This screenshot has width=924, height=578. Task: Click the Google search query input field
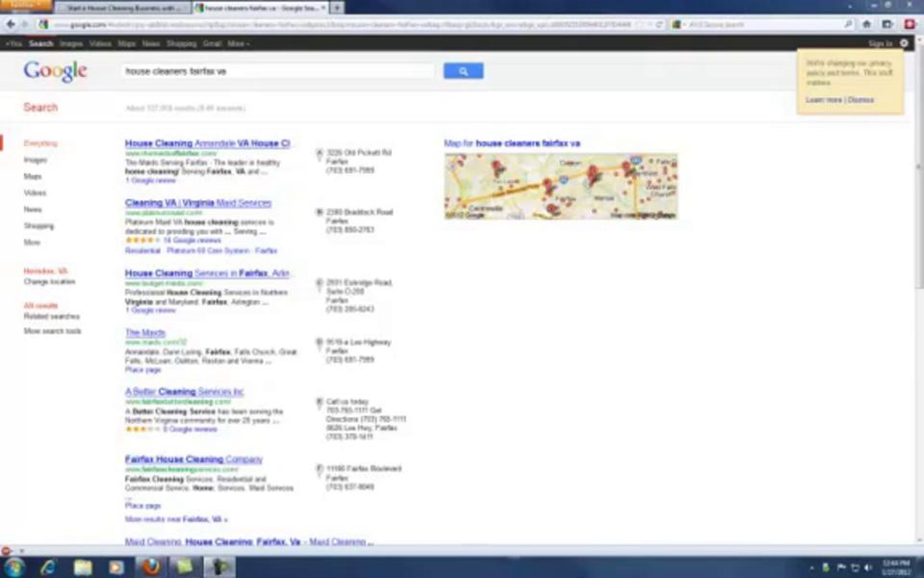277,71
